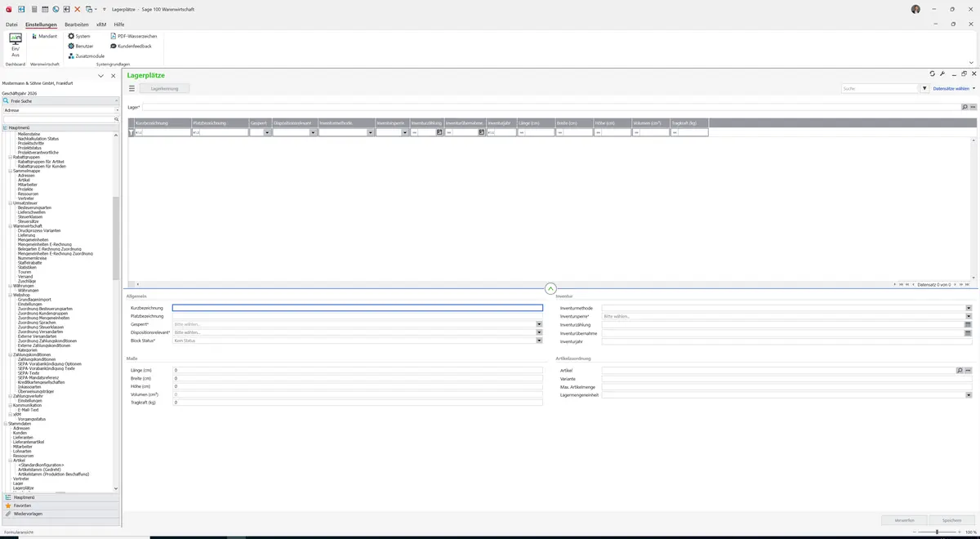Close the navigation pane with its X
Viewport: 980px width, 539px height.
pyautogui.click(x=112, y=76)
